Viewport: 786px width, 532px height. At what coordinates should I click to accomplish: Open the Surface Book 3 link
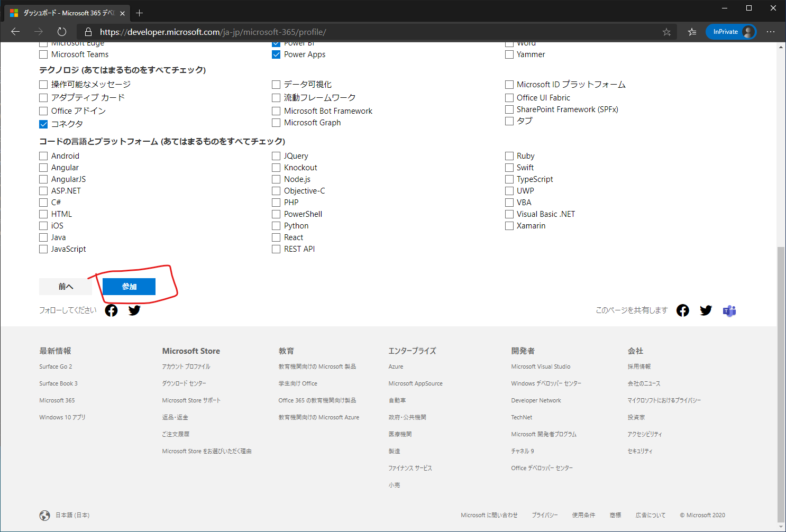(58, 383)
